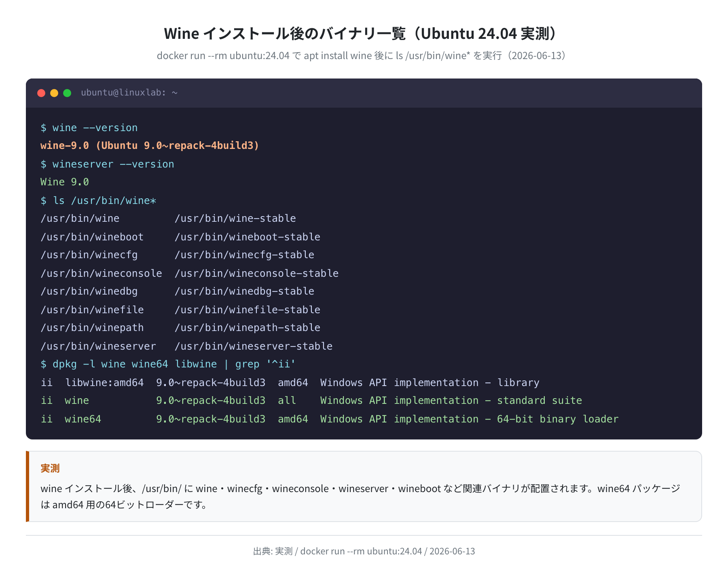Click the yellow minimize dot on the terminal
This screenshot has width=728, height=573.
(54, 93)
